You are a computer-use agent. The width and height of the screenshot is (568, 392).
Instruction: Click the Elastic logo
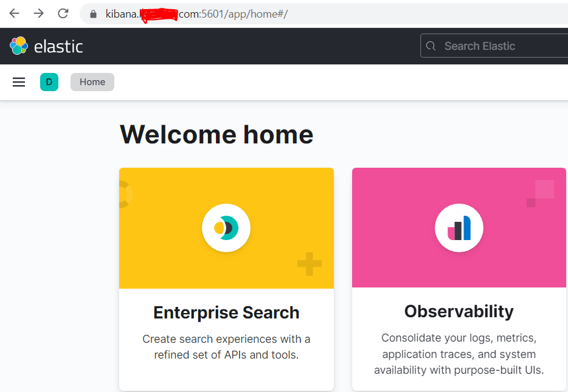click(x=19, y=46)
